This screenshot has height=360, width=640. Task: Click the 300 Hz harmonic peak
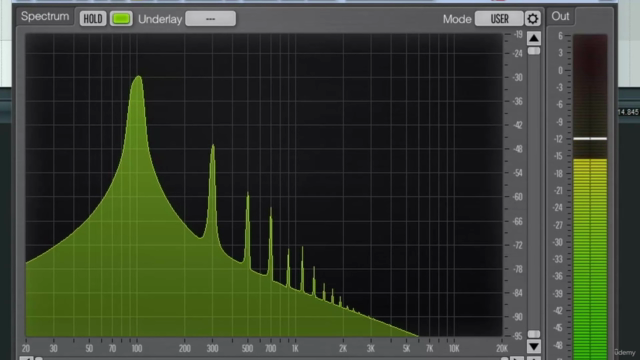pyautogui.click(x=213, y=146)
